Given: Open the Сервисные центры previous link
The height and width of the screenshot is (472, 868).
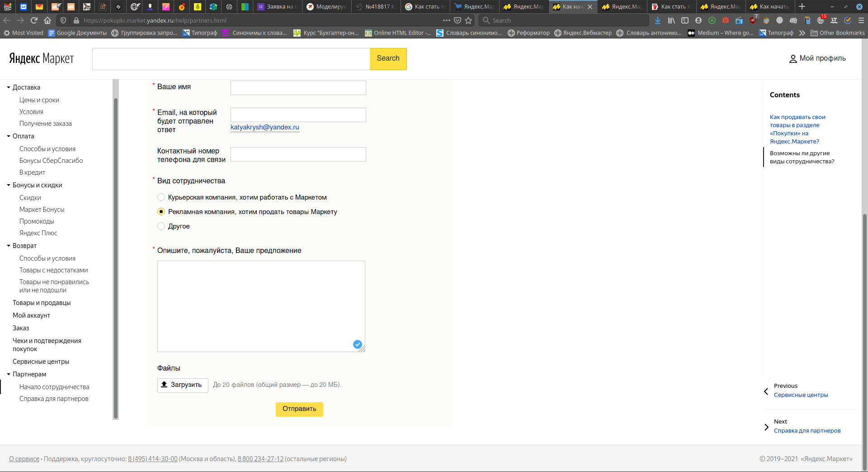Looking at the screenshot, I should (801, 395).
